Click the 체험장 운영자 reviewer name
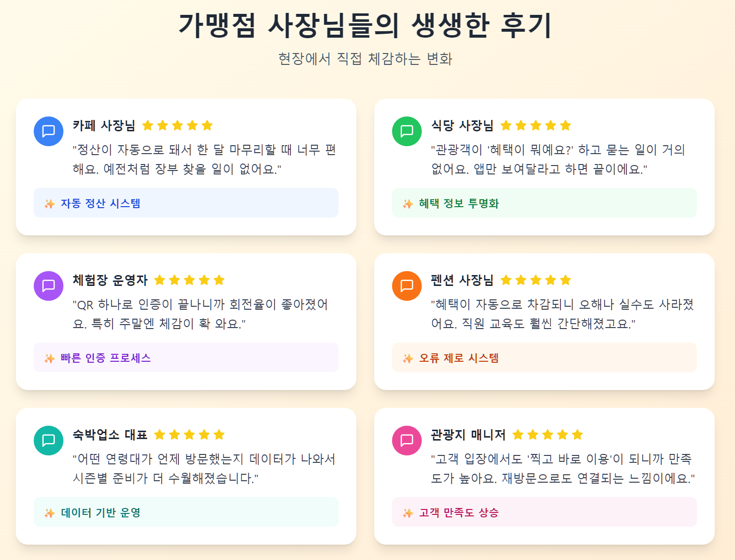The height and width of the screenshot is (560, 735). tap(110, 280)
